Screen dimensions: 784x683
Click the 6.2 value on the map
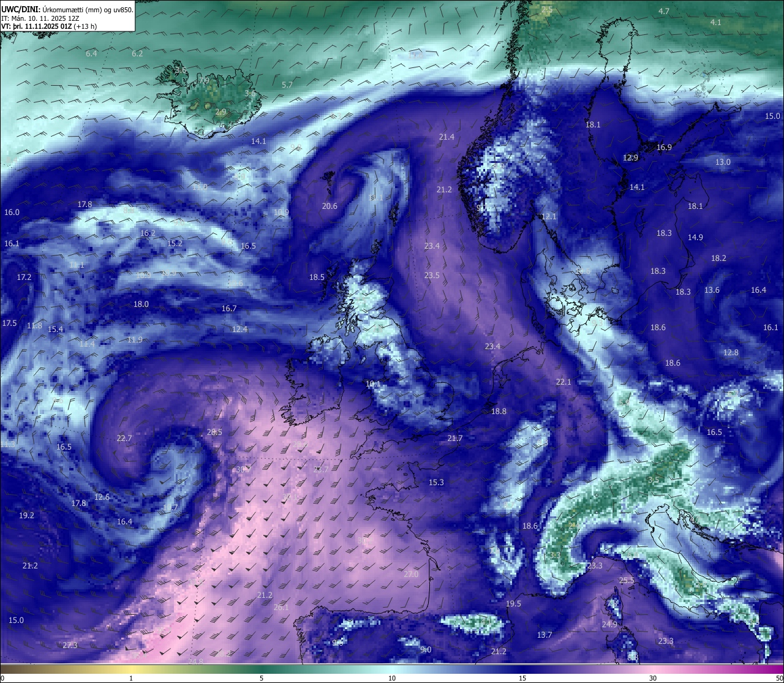pyautogui.click(x=137, y=54)
